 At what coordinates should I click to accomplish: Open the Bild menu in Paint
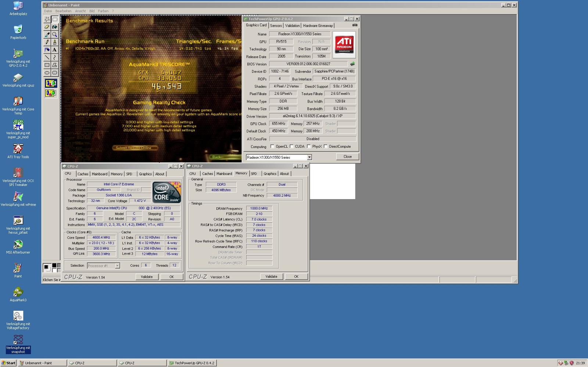tap(92, 11)
